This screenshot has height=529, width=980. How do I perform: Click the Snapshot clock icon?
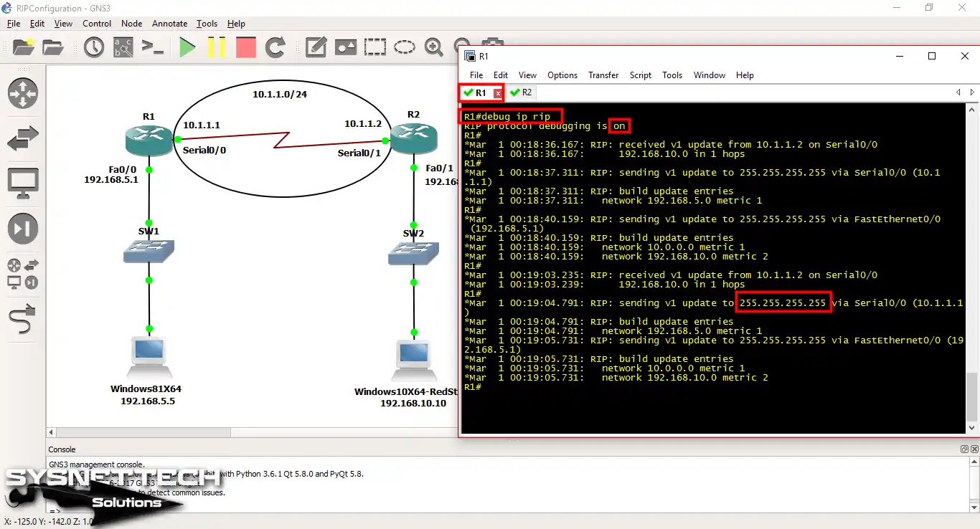(x=94, y=47)
